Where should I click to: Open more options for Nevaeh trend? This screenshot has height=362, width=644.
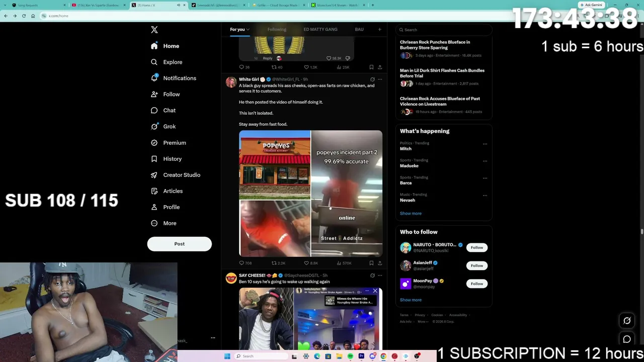tap(485, 195)
